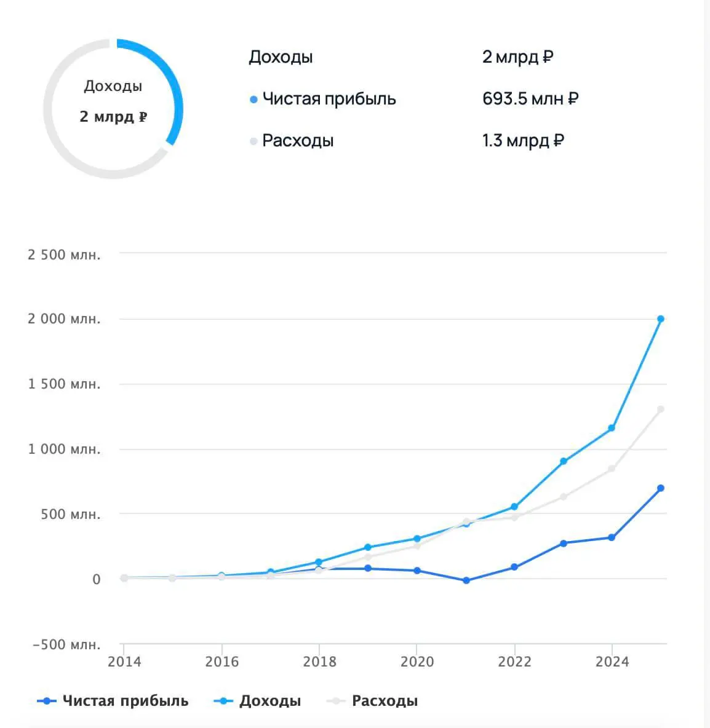The image size is (710, 728).
Task: Select the final Чистая прибыль data point
Action: coord(661,488)
